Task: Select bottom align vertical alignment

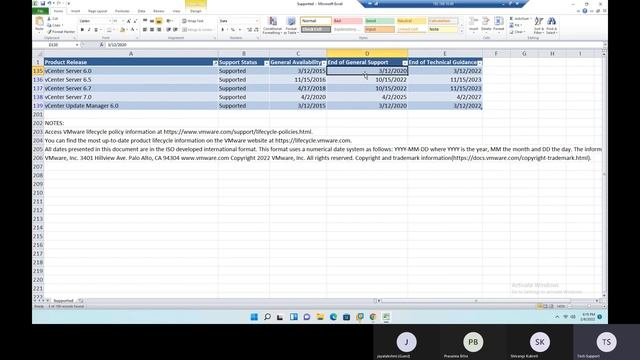Action: click(x=159, y=21)
